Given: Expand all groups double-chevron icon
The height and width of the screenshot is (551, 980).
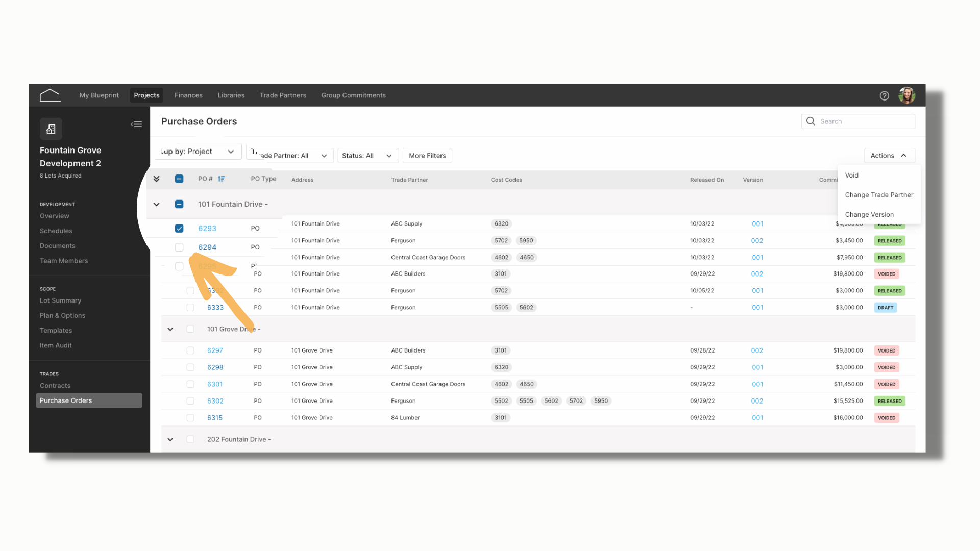Looking at the screenshot, I should 157,179.
